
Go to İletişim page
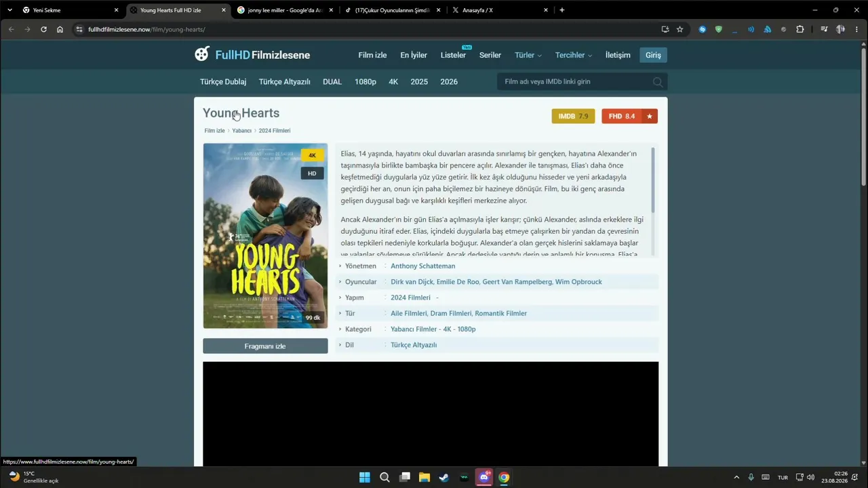coord(618,55)
